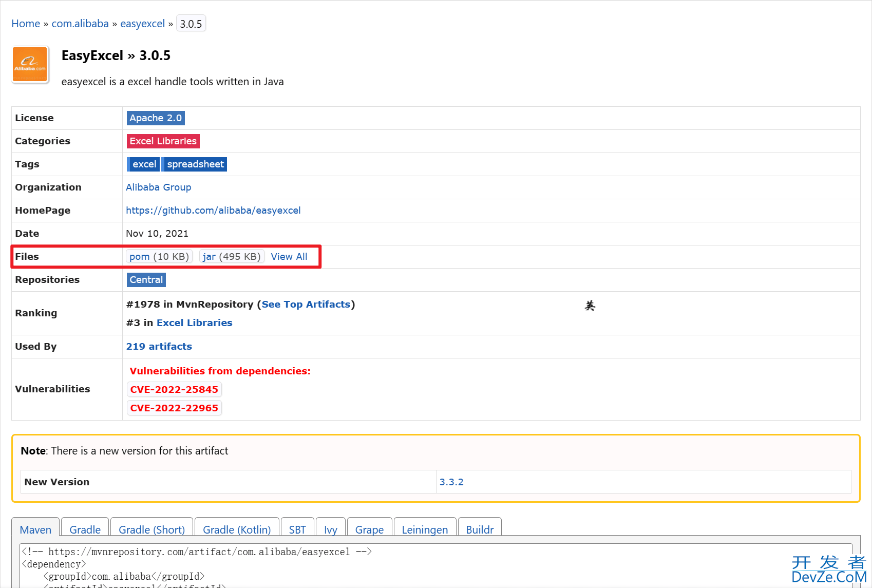The height and width of the screenshot is (588, 872).
Task: Click the easyexcel description text
Action: click(173, 82)
